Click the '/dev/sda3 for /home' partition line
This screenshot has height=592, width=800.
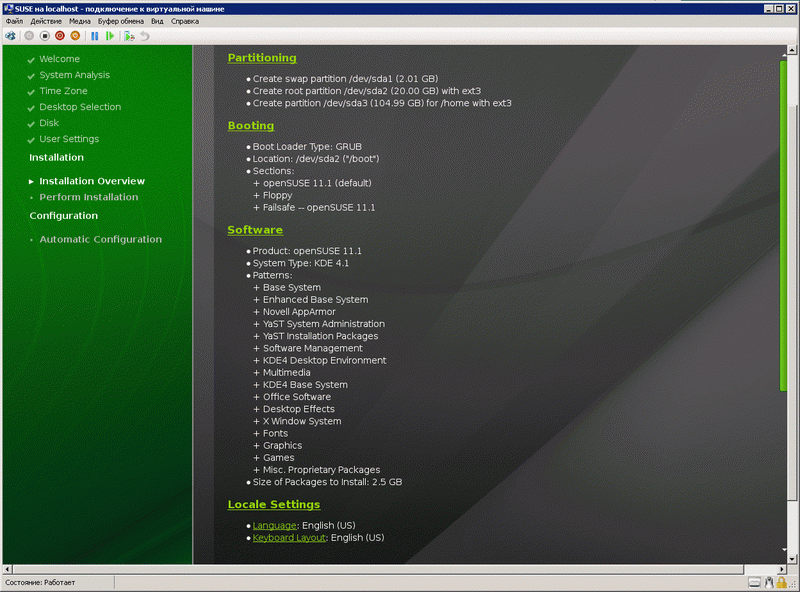click(x=382, y=103)
